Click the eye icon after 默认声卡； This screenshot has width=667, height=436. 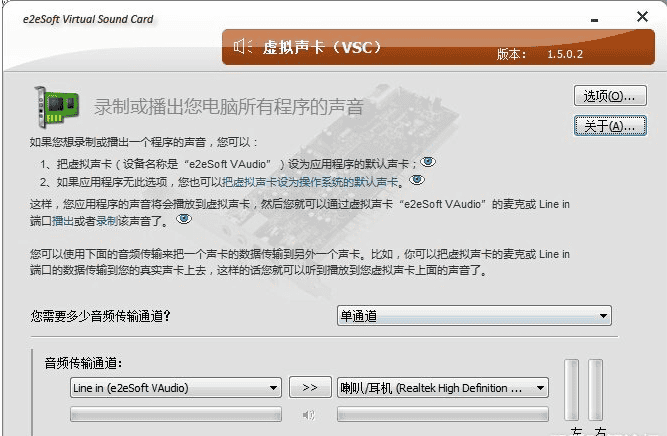tap(428, 162)
